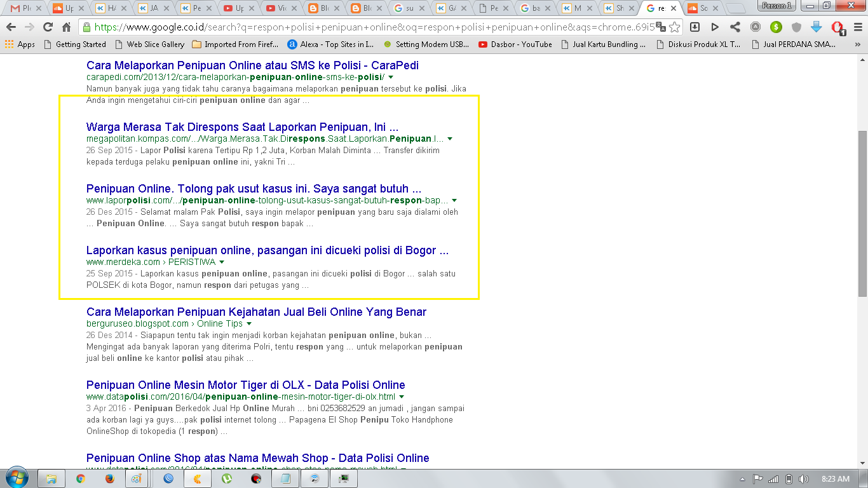Screen dimensions: 868x488
Task: Switch to the Gmail tab
Action: click(24, 8)
